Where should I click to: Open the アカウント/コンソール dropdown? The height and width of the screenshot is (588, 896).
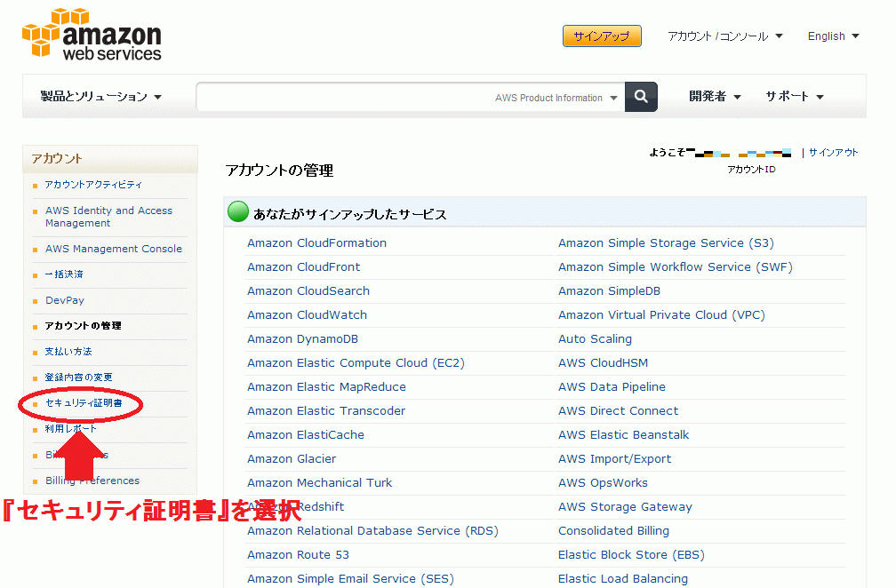pos(725,36)
